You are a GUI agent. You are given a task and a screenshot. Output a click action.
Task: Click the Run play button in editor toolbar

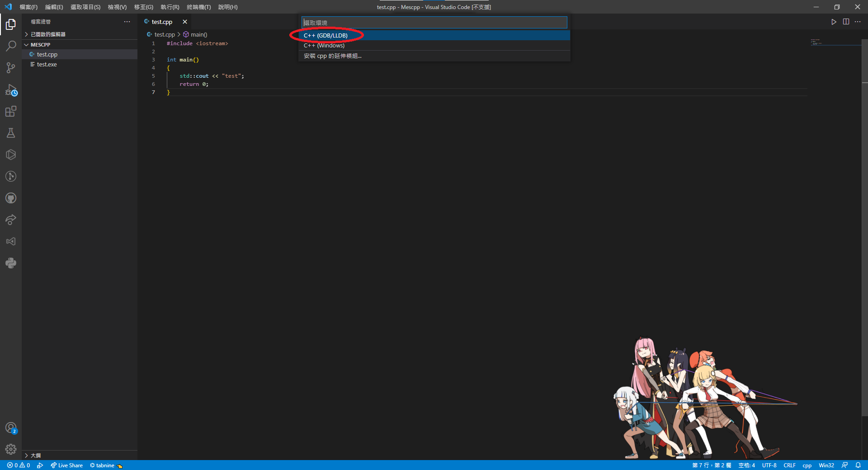834,22
